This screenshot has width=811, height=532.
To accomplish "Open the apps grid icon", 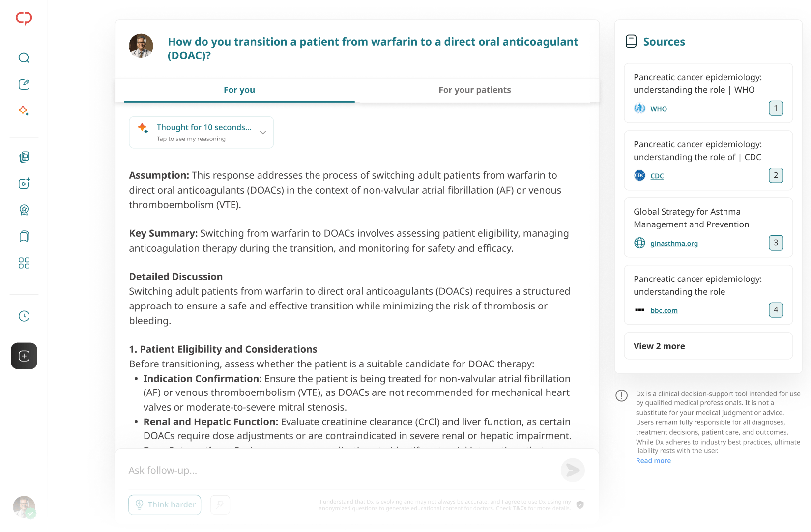I will (x=24, y=263).
